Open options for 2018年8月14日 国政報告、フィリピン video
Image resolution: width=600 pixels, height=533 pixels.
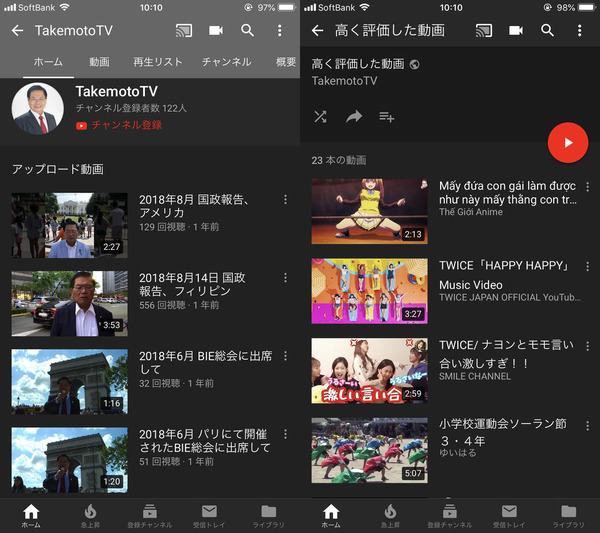285,278
